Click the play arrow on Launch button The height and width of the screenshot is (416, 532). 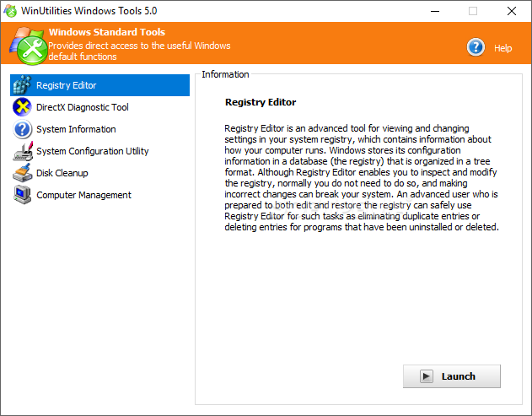(x=426, y=376)
